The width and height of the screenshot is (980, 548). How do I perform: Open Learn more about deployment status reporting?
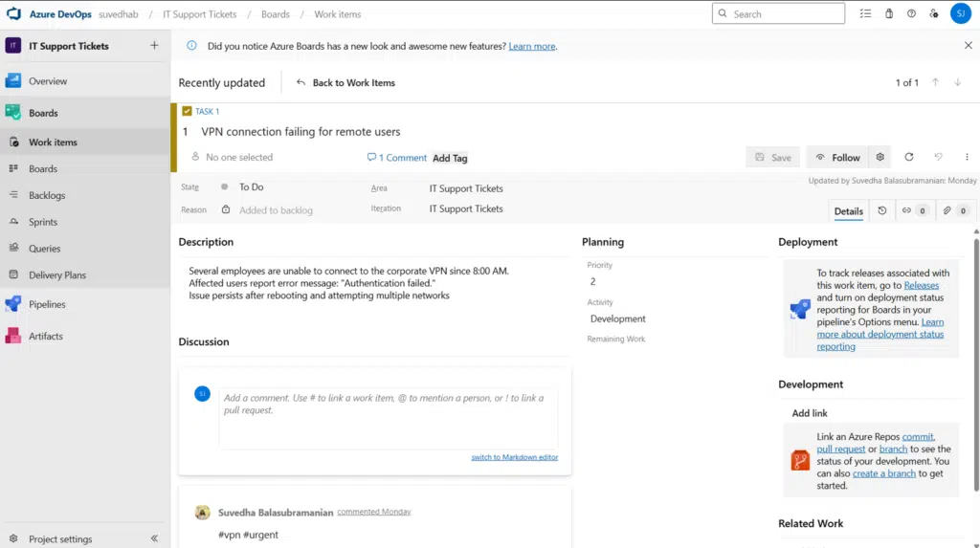[880, 335]
